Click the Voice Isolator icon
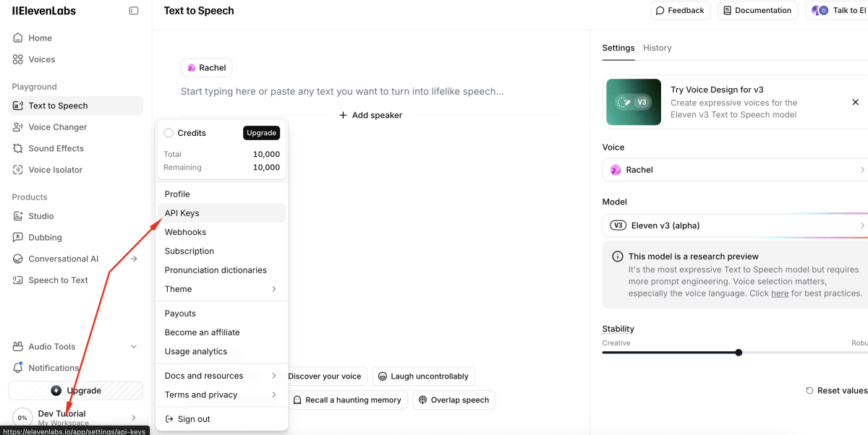 tap(18, 170)
